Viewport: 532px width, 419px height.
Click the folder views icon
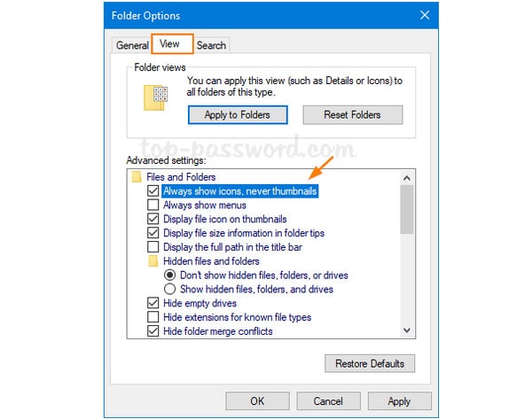coord(156,97)
